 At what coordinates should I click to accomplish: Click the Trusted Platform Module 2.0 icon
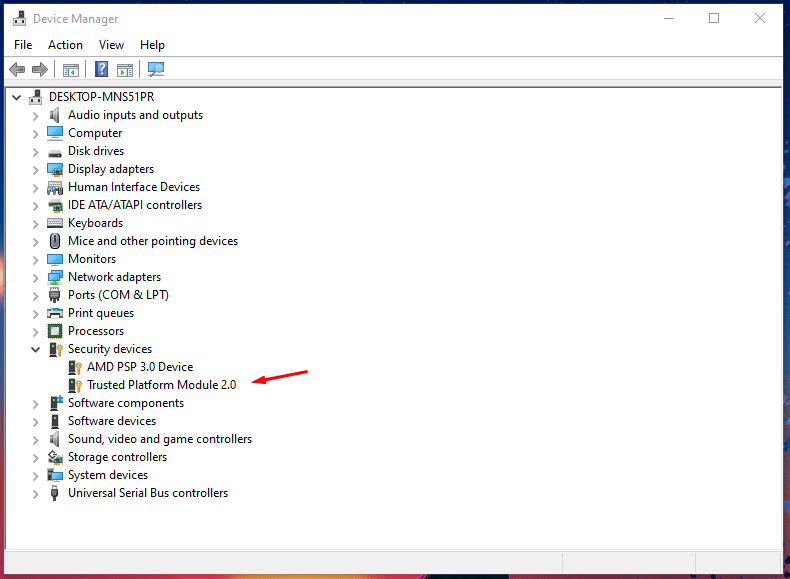click(75, 385)
